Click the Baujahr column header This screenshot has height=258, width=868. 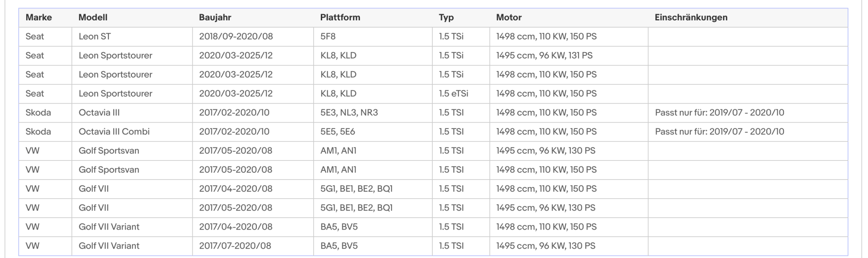pos(253,17)
